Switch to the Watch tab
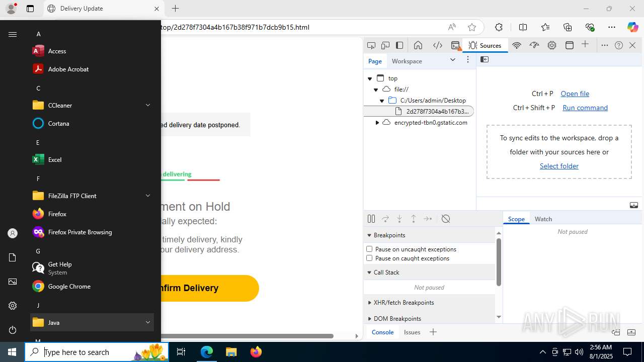644x362 pixels. [x=543, y=219]
